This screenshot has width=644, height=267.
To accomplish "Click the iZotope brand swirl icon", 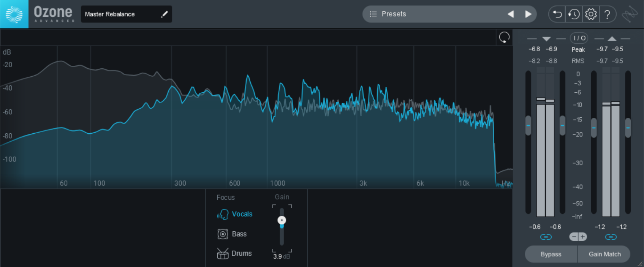I will 629,14.
